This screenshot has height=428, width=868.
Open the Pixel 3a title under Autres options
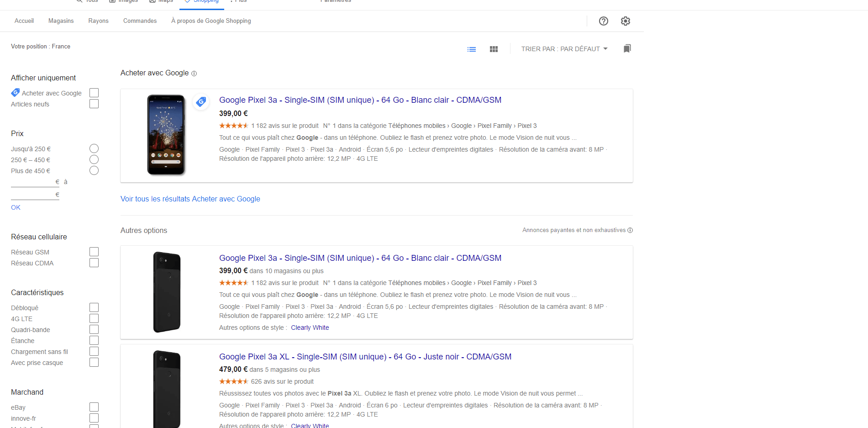tap(360, 258)
